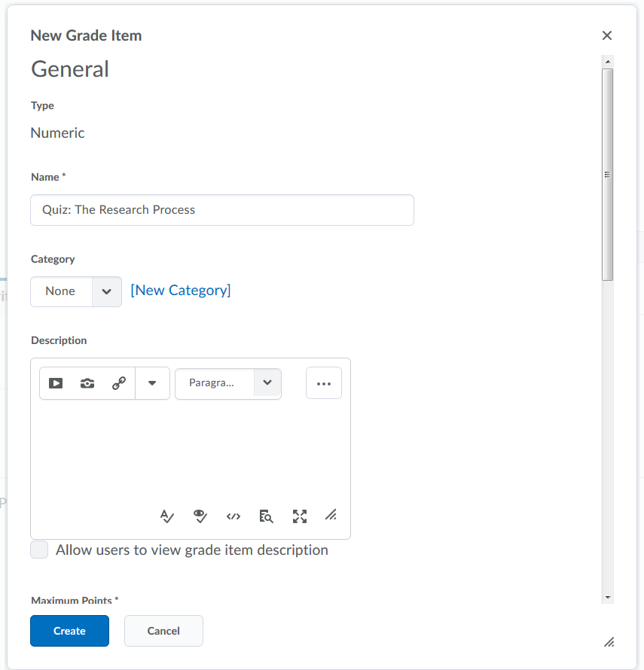644x670 pixels.
Task: Open the Paragraph format dropdown
Action: [x=228, y=383]
